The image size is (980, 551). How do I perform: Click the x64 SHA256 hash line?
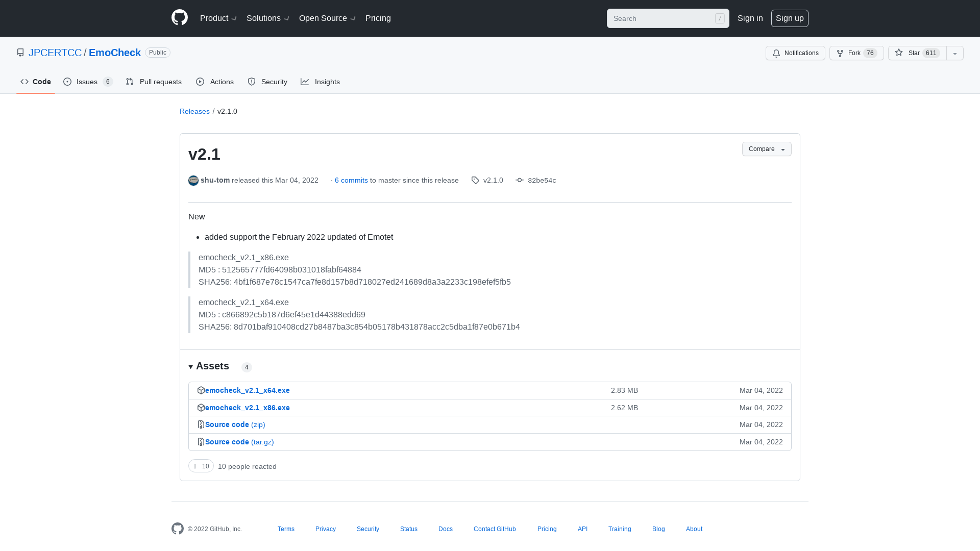point(359,327)
